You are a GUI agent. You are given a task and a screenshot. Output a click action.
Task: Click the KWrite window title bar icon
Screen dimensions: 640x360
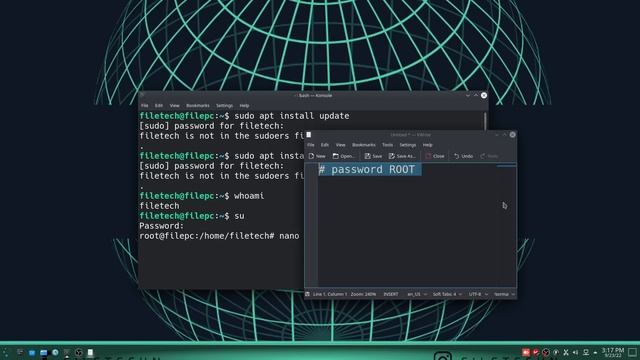(309, 135)
